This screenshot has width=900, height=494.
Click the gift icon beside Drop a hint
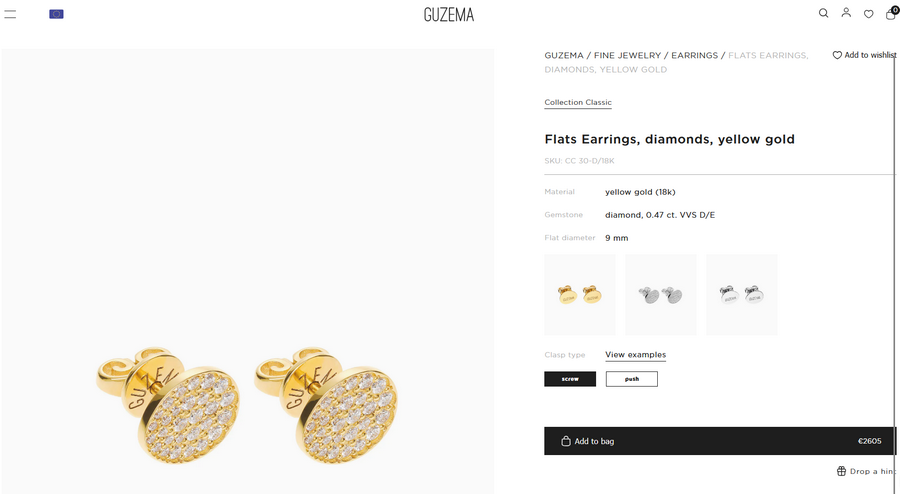[x=841, y=471]
